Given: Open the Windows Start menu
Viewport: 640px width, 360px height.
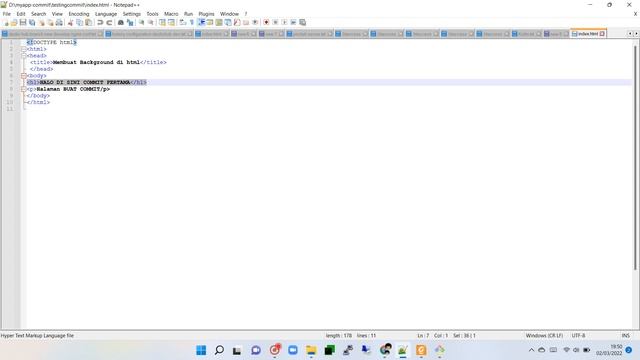Looking at the screenshot, I should 201,350.
